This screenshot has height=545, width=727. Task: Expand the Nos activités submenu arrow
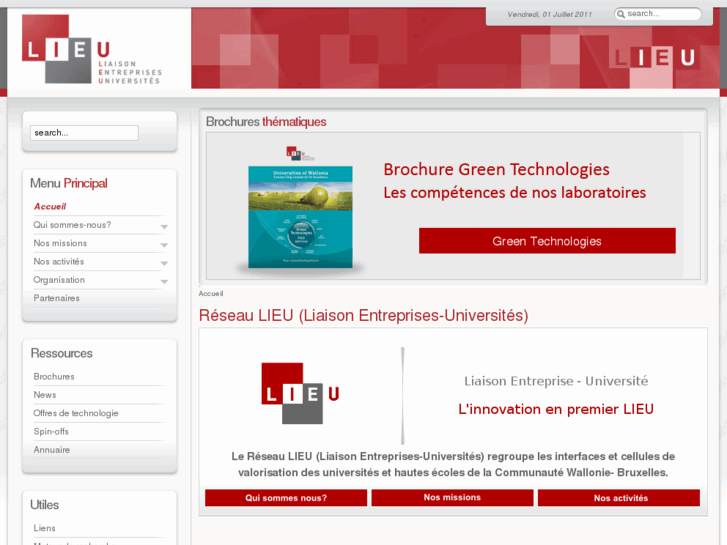(164, 263)
